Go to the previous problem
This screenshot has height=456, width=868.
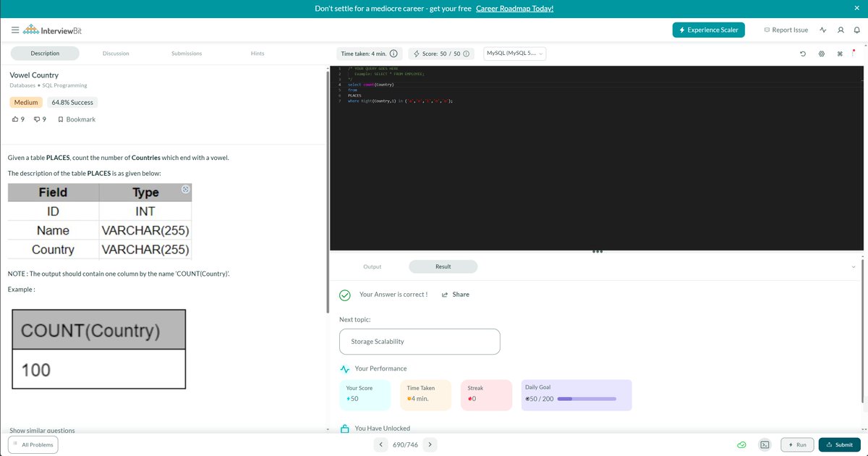pyautogui.click(x=381, y=444)
